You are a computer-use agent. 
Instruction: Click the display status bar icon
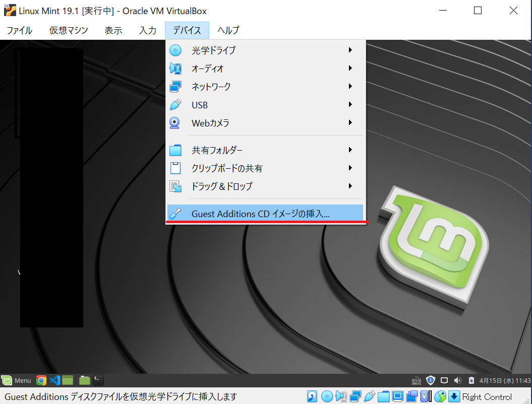[x=398, y=396]
